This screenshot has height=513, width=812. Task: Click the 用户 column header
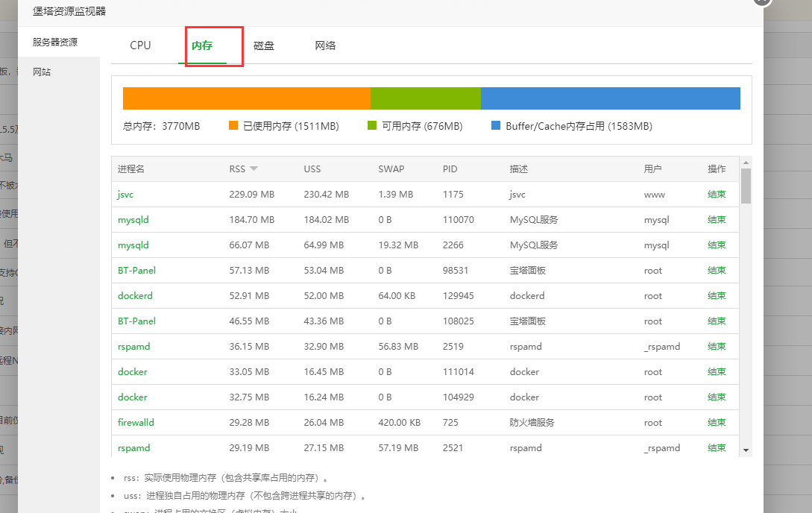pos(652,169)
